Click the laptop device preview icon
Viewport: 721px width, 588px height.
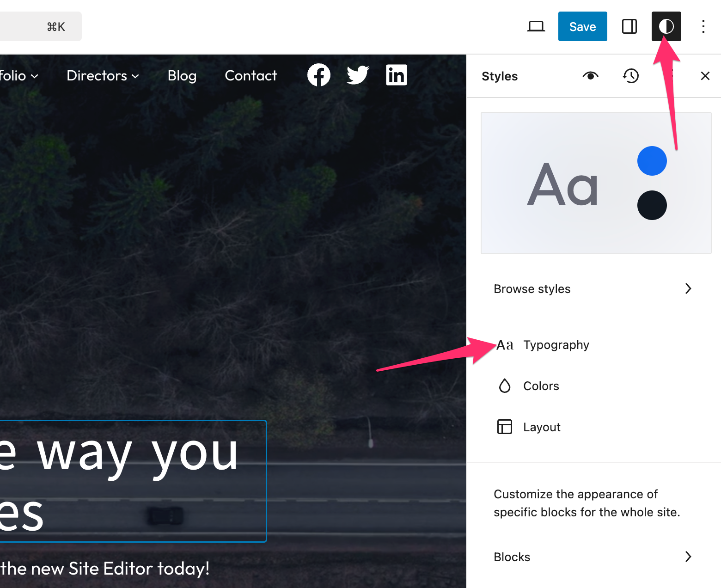point(536,26)
